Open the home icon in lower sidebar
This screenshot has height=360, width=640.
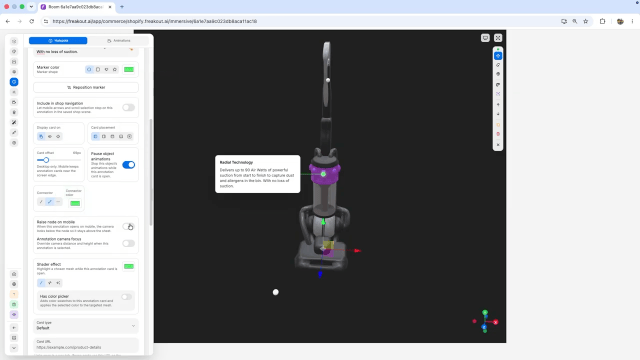pos(14,274)
